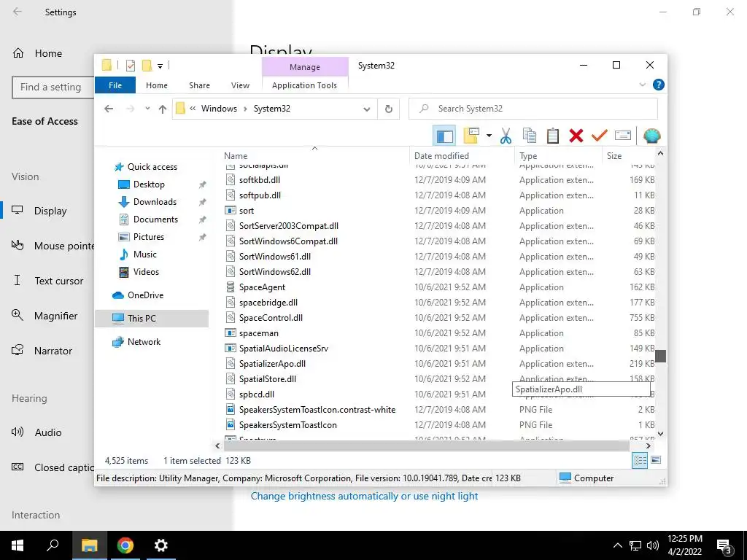
Task: Switch to Large icons view button
Action: (656, 461)
